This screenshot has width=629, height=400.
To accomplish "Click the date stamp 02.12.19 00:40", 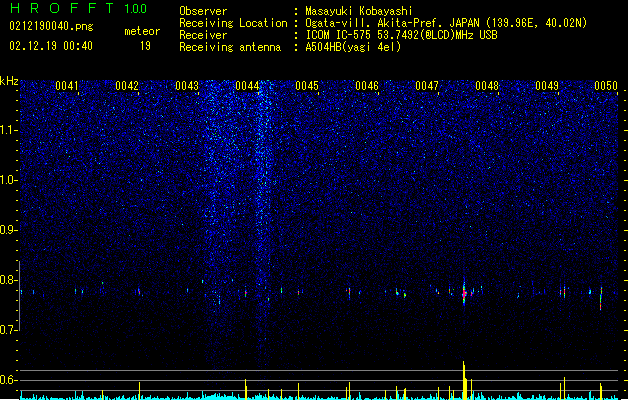I will click(51, 46).
